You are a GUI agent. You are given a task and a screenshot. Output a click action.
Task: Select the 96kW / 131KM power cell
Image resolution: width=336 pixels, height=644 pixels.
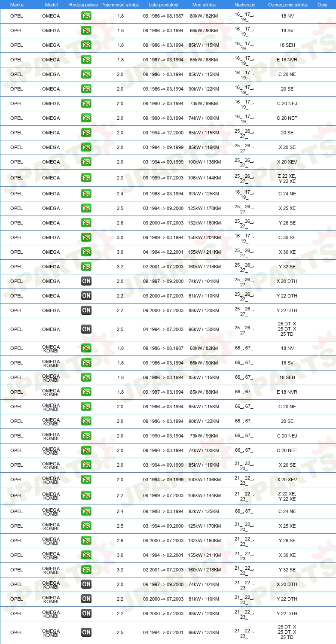click(204, 633)
